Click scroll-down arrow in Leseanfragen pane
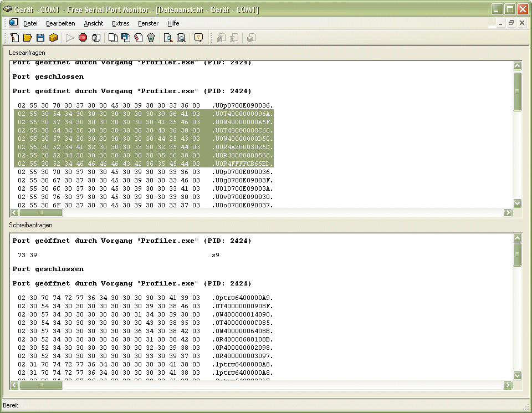532x413 pixels. click(518, 203)
